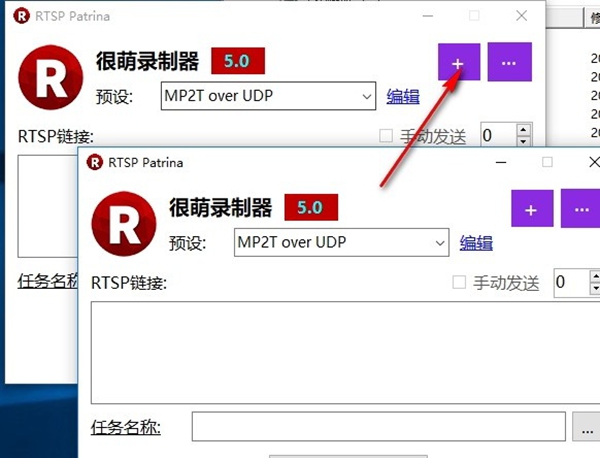The height and width of the screenshot is (458, 600).
Task: Minimize the front RTSP Patrina window
Action: (x=501, y=163)
